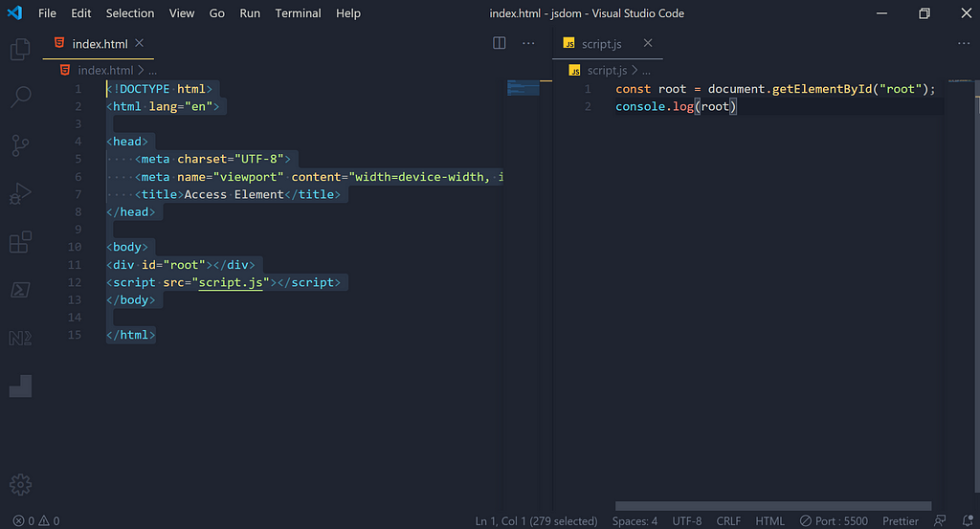The height and width of the screenshot is (529, 980).
Task: Click Ln 1, Col 1 cursor position
Action: coord(536,521)
